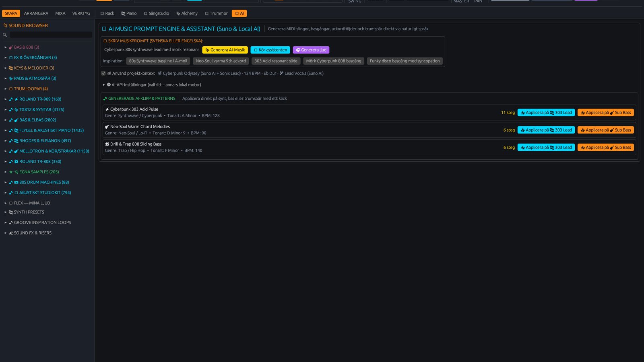Image resolution: width=644 pixels, height=362 pixels.
Task: Toggle the Använd projektkontext checkbox
Action: click(x=103, y=73)
